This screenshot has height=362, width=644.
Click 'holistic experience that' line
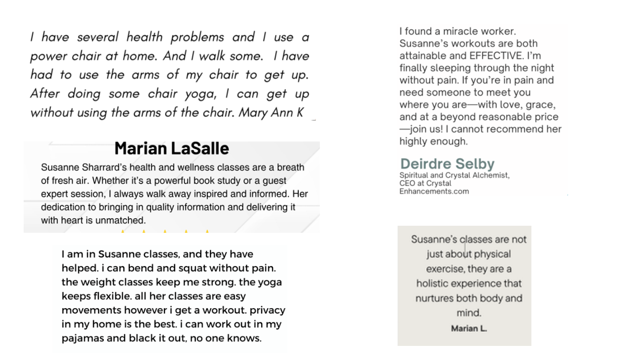point(468,284)
